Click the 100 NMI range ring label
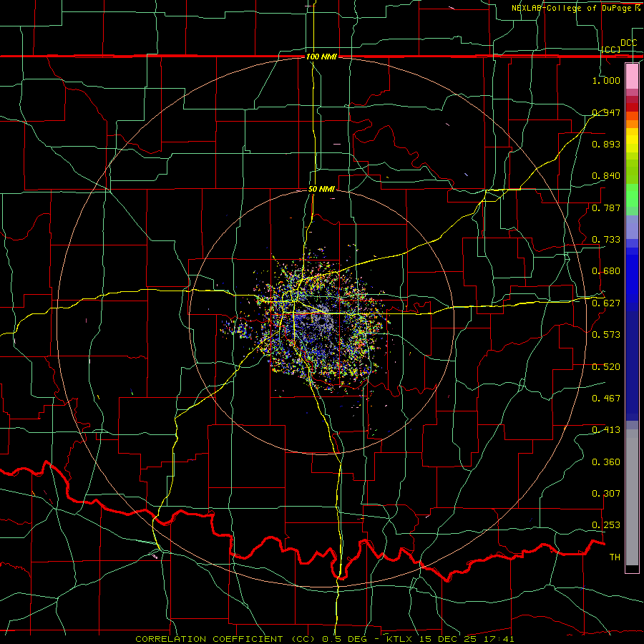This screenshot has width=644, height=644. point(321,57)
